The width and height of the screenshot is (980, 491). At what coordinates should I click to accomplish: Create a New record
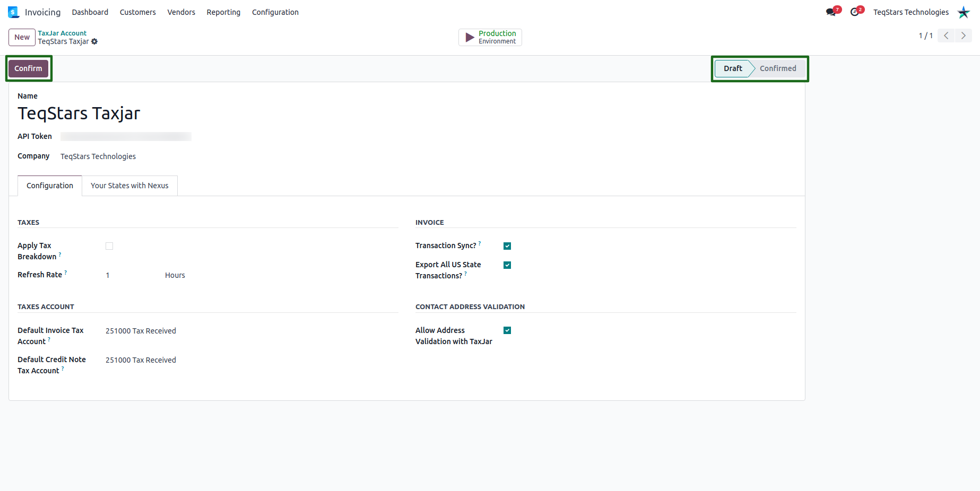tap(22, 37)
